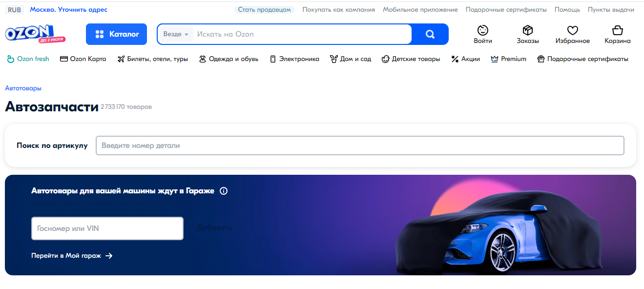Viewport: 644px width, 289px height.
Task: Click Москва. Уточнить адрес link
Action: (69, 9)
